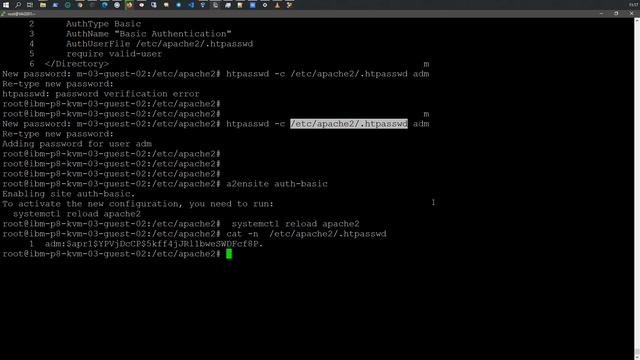Viewport: 640px width, 360px height.
Task: Restore down the terminal window
Action: [x=616, y=13]
